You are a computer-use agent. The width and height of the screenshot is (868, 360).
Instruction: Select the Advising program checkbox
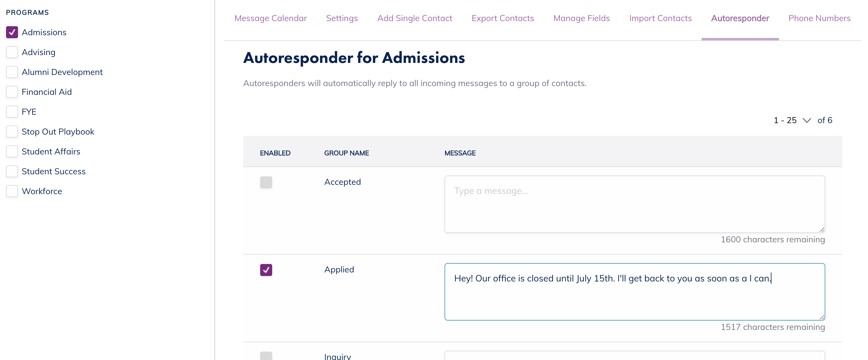pyautogui.click(x=12, y=52)
